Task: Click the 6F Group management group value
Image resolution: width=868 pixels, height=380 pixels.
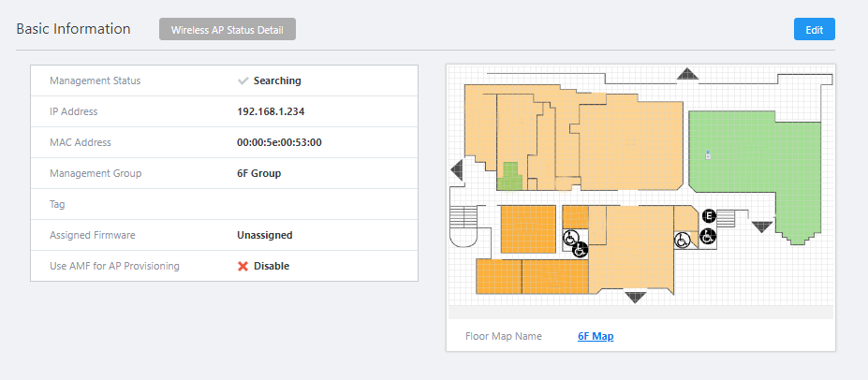Action: click(x=259, y=173)
